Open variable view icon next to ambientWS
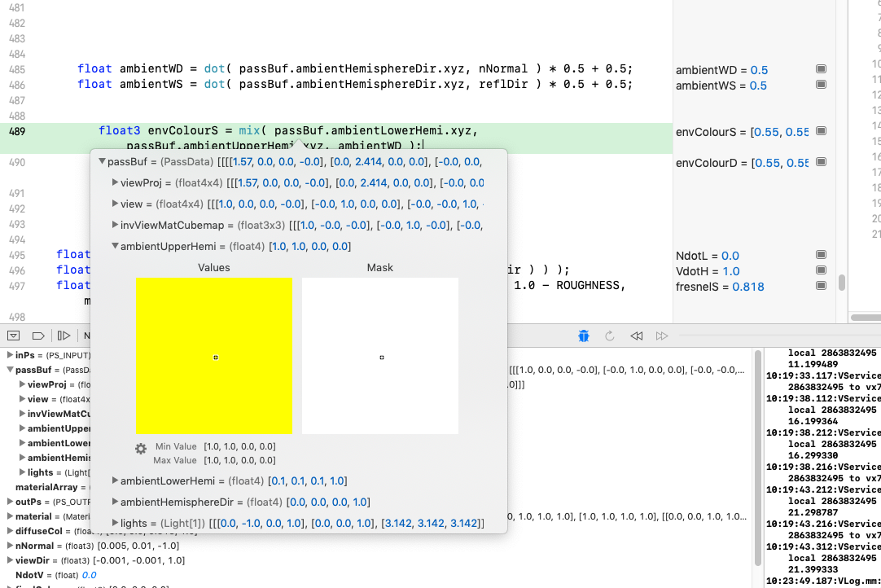 coord(821,85)
